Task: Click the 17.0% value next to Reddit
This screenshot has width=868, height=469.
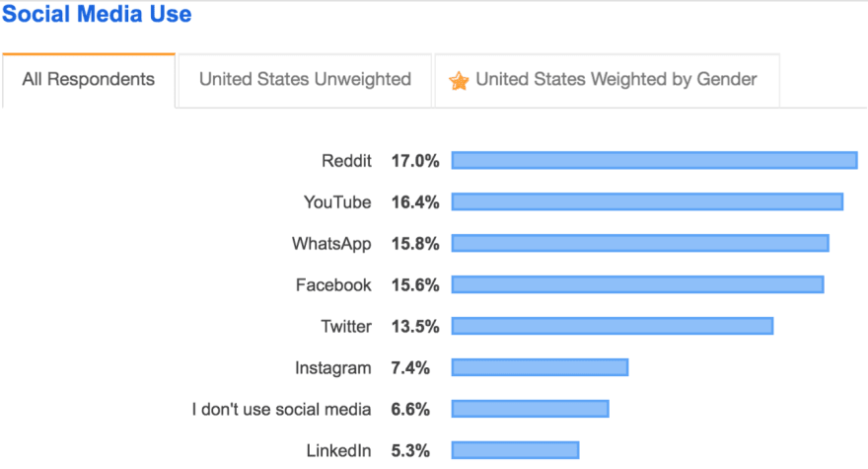Action: click(x=415, y=161)
